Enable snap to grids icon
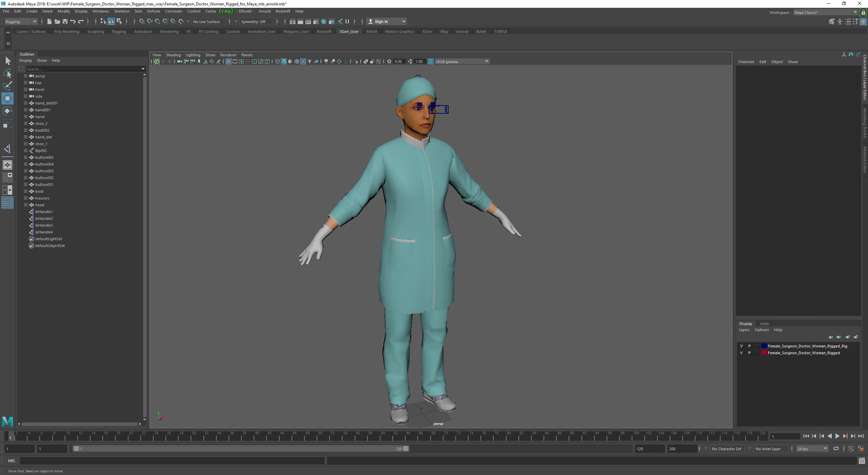 click(x=142, y=21)
